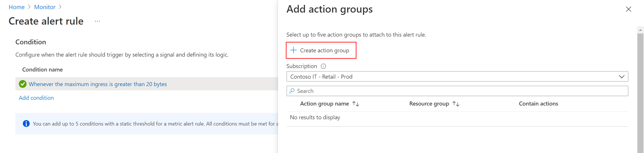Sort by Resource group arrows

click(456, 104)
